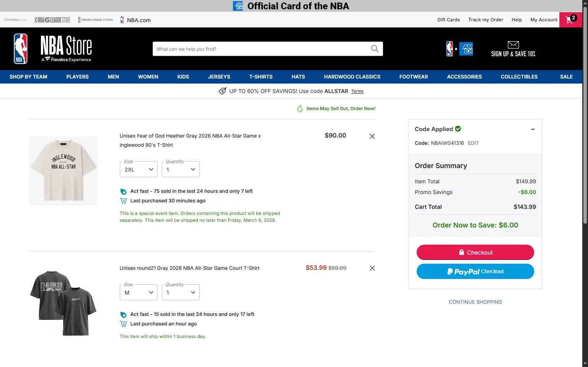Open the Hardwood Classics menu
This screenshot has height=367, width=588.
click(352, 77)
